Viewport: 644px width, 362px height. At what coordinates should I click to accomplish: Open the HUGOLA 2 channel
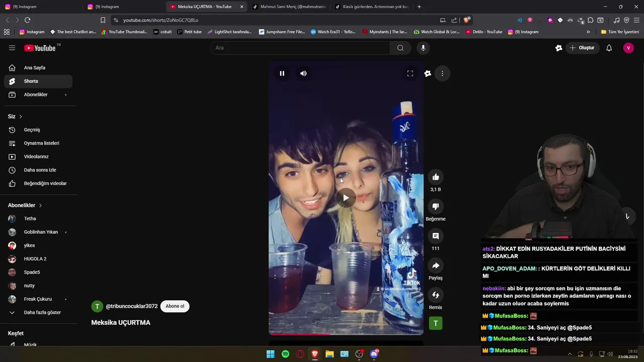(38, 259)
